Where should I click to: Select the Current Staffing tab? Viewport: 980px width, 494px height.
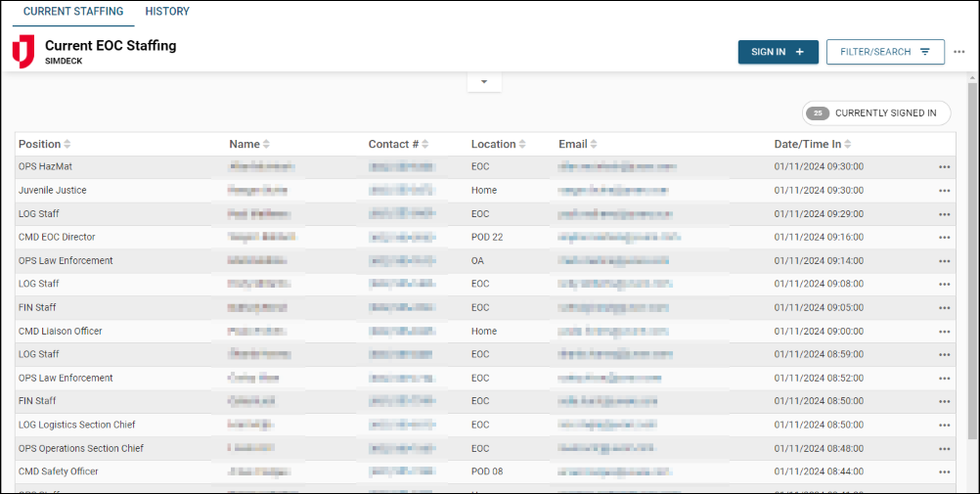[x=73, y=12]
